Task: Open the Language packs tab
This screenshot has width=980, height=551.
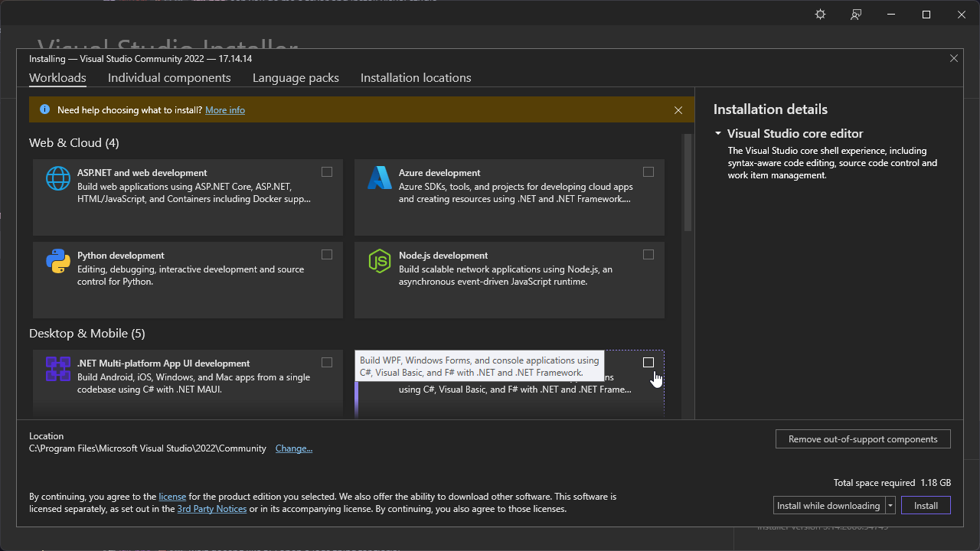Action: [x=296, y=78]
